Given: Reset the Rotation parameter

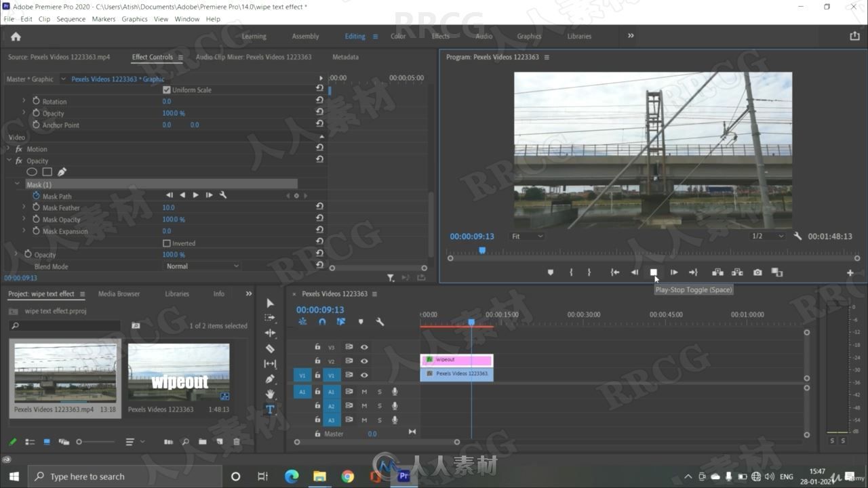Looking at the screenshot, I should (319, 100).
